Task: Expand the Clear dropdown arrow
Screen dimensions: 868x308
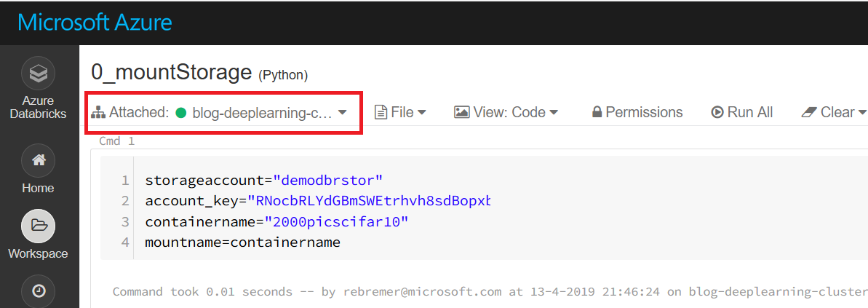Action: (x=862, y=112)
